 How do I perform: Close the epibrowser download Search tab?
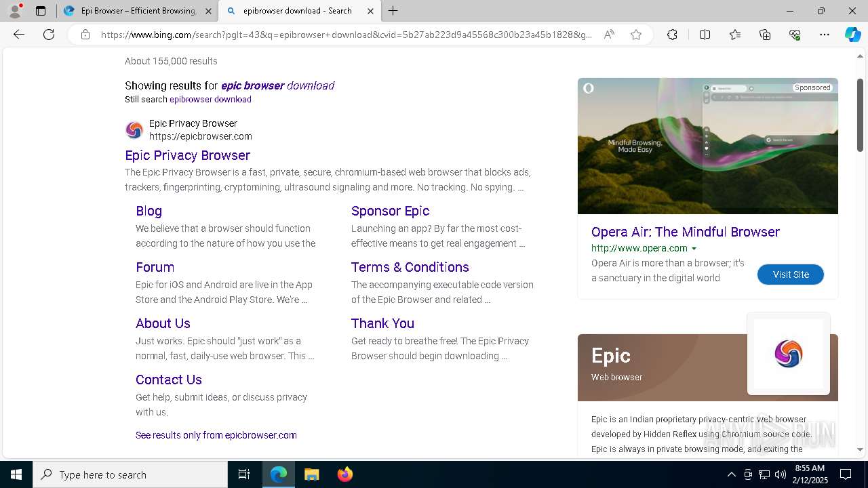[370, 11]
